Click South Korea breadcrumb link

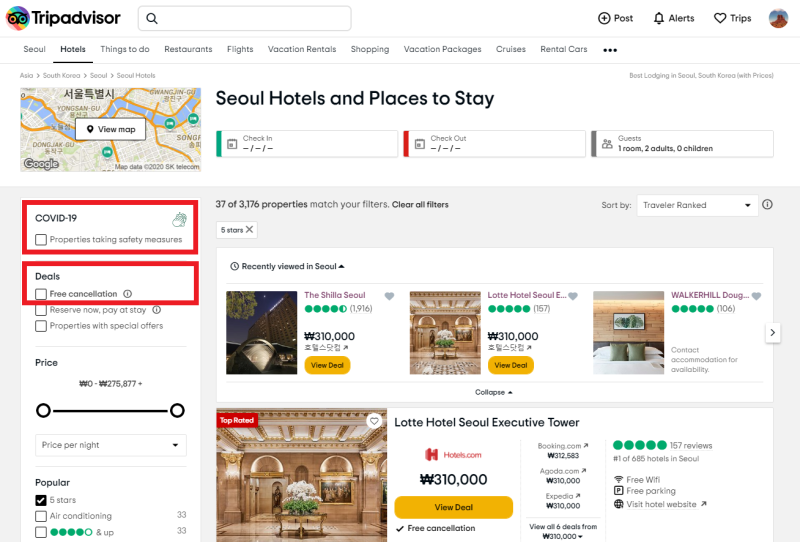tap(61, 76)
